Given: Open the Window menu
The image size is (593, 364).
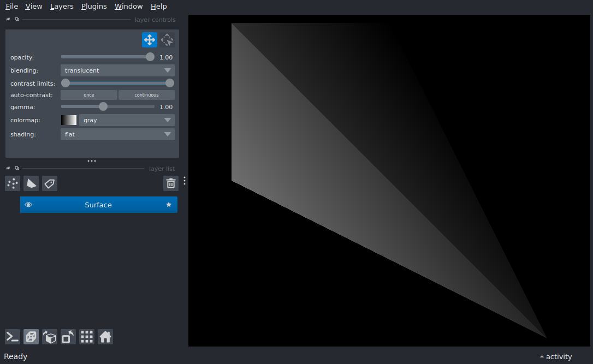Looking at the screenshot, I should (128, 7).
